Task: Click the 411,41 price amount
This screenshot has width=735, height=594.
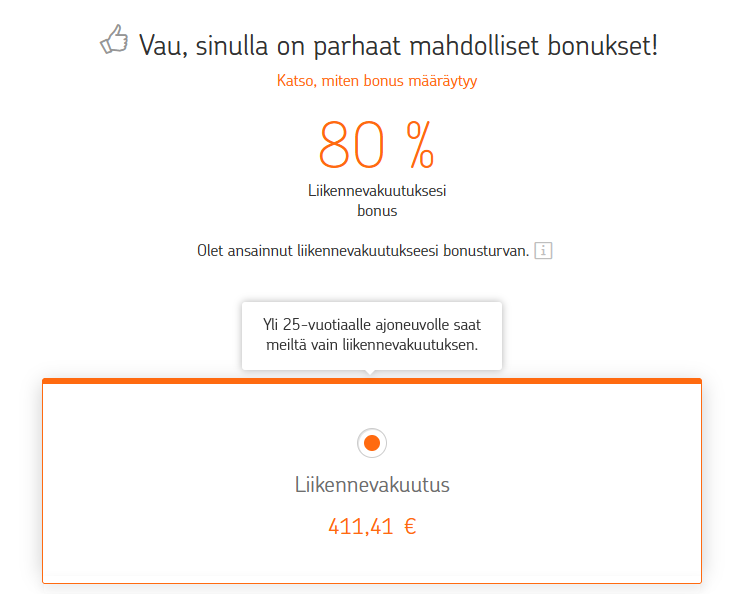Action: (360, 526)
